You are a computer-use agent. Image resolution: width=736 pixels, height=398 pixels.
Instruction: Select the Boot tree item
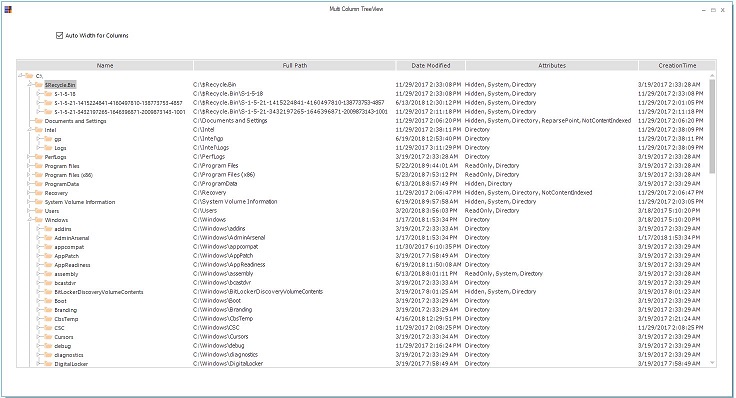[x=61, y=301]
